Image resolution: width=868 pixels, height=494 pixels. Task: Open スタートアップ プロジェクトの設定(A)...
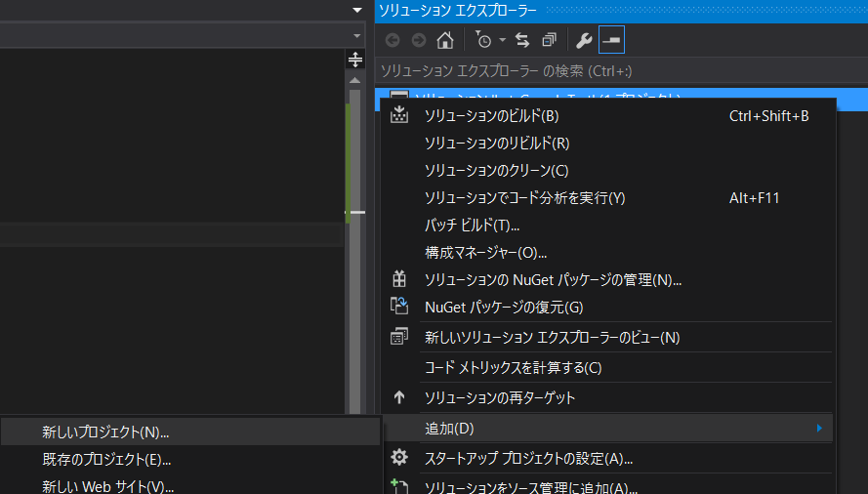coord(607,459)
